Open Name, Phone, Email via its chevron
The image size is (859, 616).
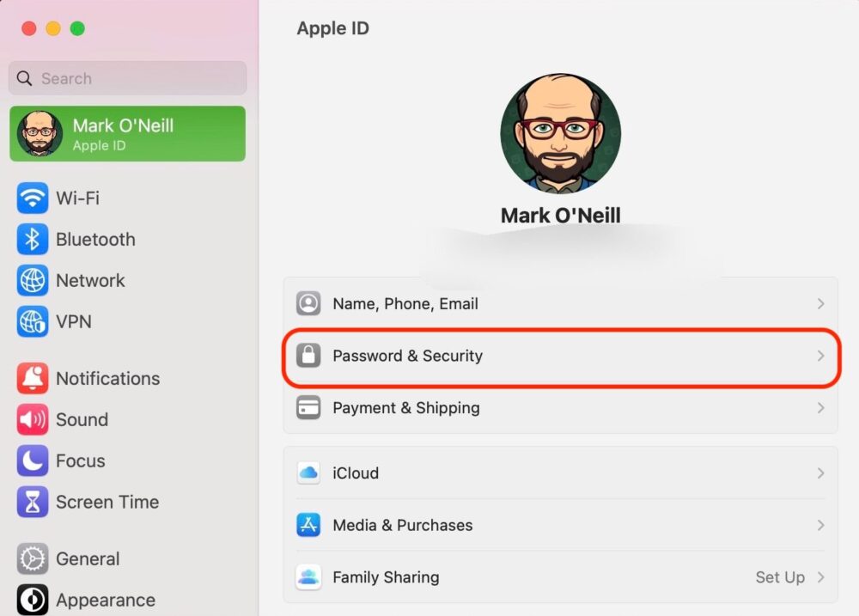823,303
